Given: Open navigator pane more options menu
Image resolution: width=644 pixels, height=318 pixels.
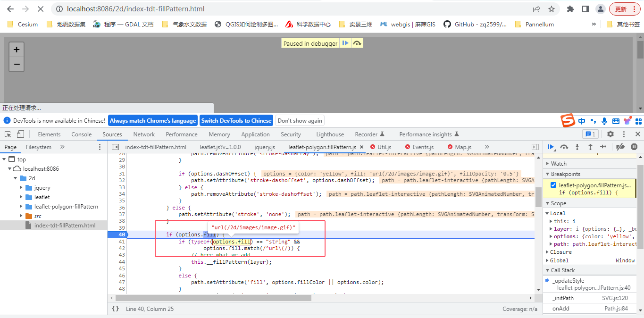Looking at the screenshot, I should (100, 147).
